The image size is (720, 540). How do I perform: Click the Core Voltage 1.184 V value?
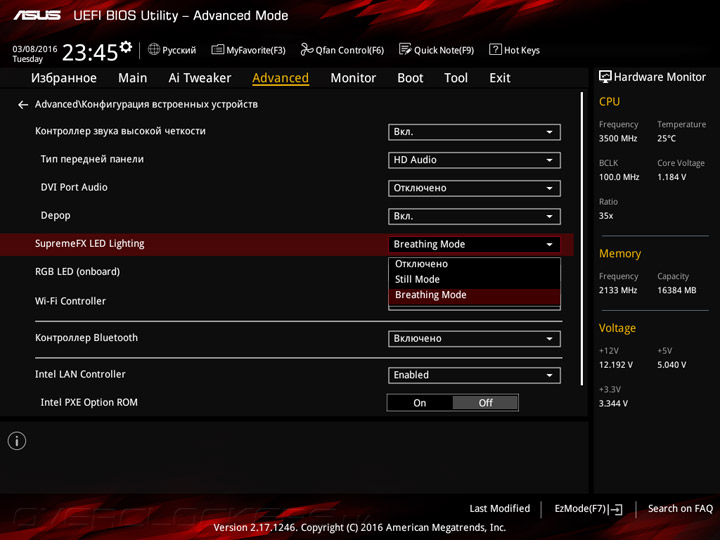pos(671,177)
